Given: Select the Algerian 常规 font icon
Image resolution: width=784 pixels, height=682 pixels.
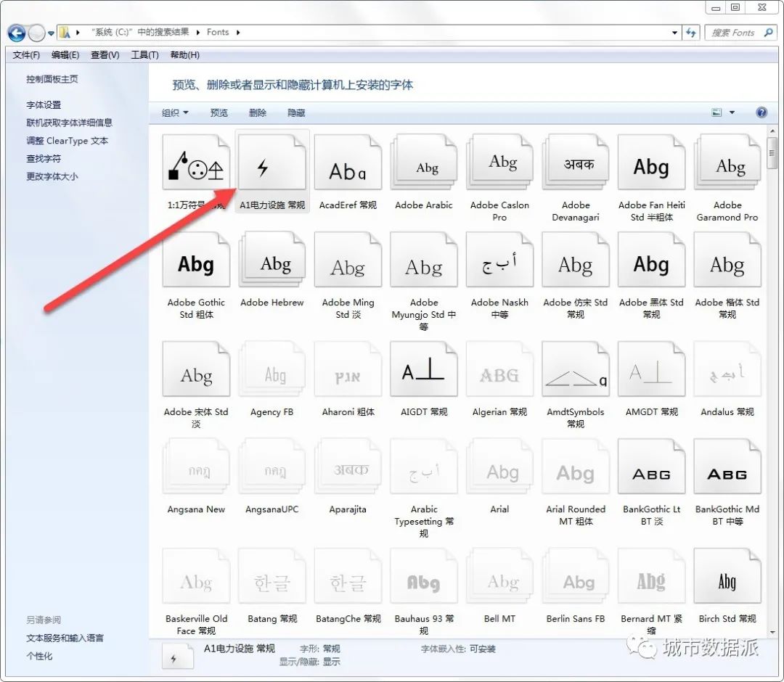Looking at the screenshot, I should point(499,369).
